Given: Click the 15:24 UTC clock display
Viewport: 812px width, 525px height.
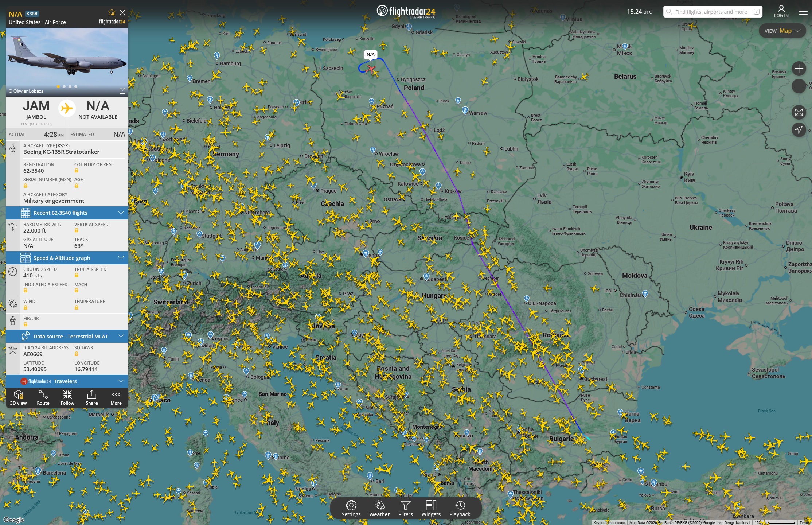Looking at the screenshot, I should click(639, 12).
